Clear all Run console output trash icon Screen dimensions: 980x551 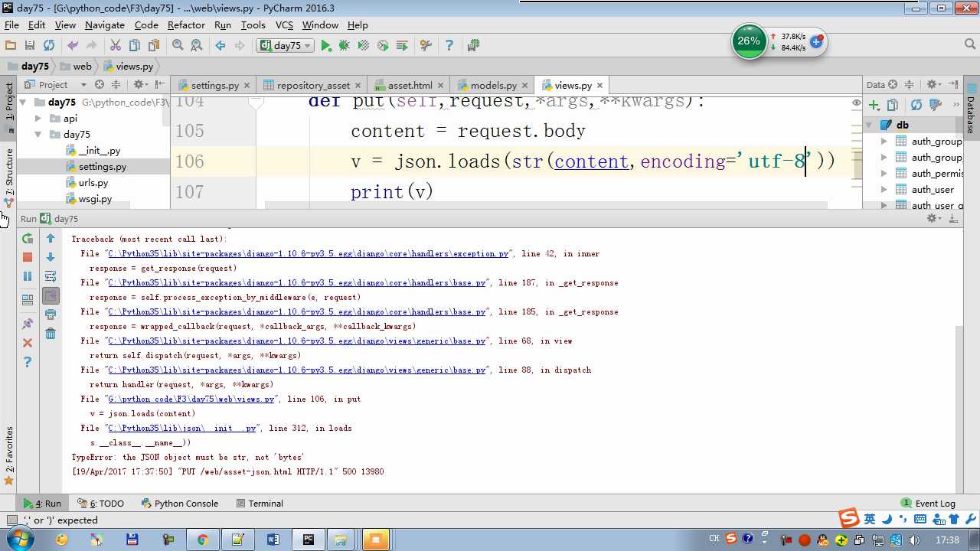pos(51,334)
